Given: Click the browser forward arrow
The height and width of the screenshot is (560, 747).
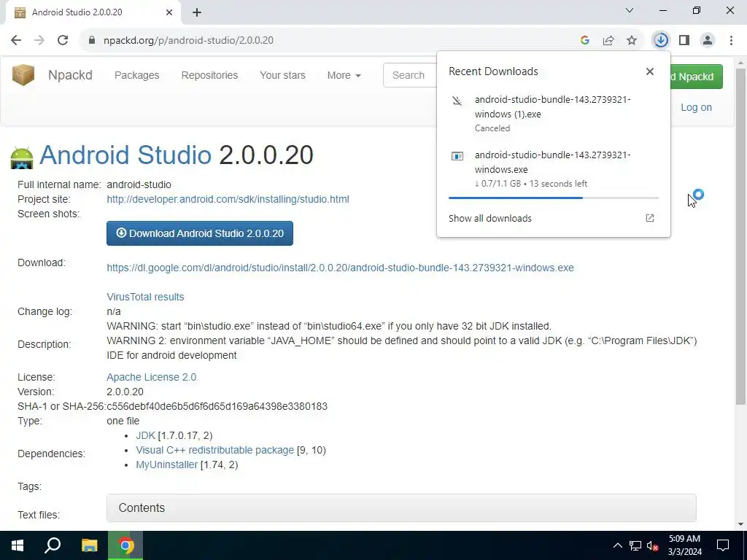Looking at the screenshot, I should [39, 40].
